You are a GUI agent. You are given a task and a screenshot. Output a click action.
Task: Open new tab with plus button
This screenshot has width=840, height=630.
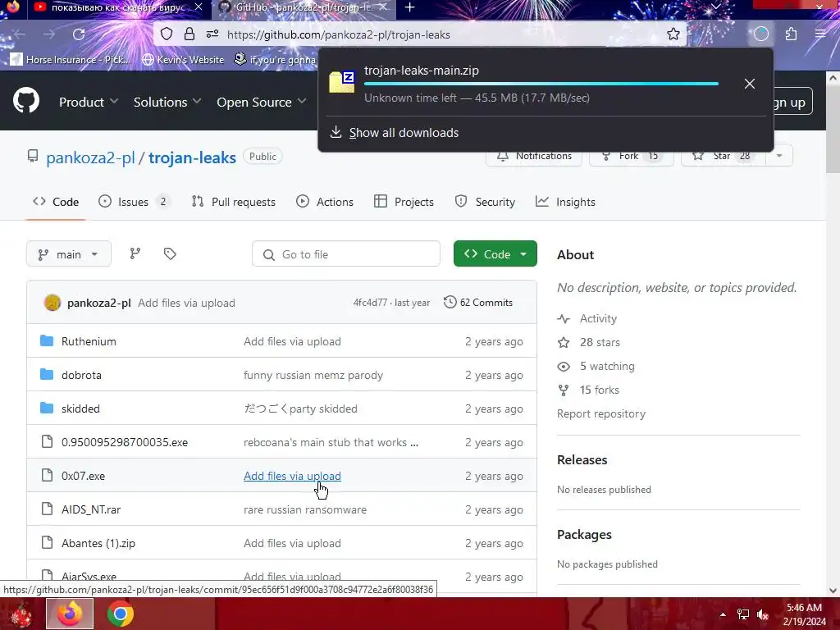click(x=410, y=7)
